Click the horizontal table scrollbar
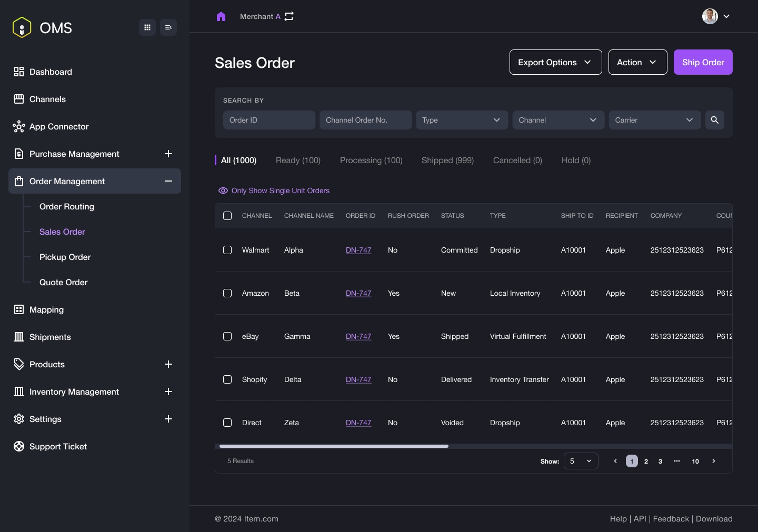This screenshot has width=758, height=532. (x=334, y=446)
